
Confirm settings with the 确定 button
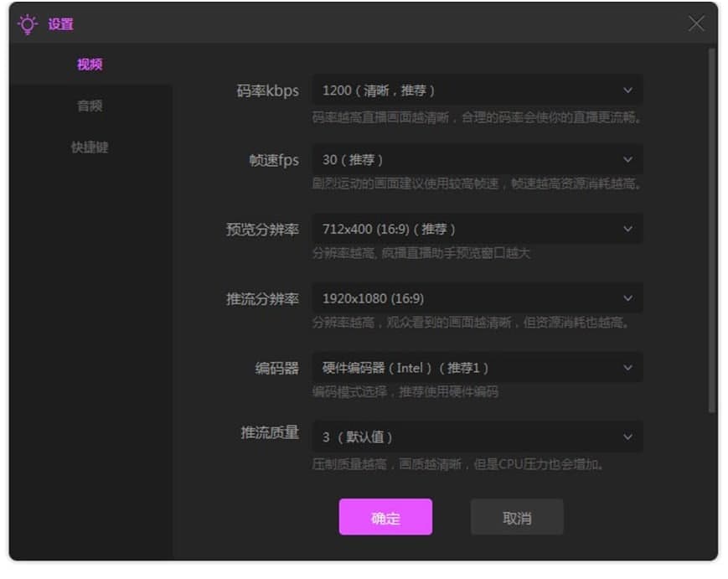click(385, 517)
